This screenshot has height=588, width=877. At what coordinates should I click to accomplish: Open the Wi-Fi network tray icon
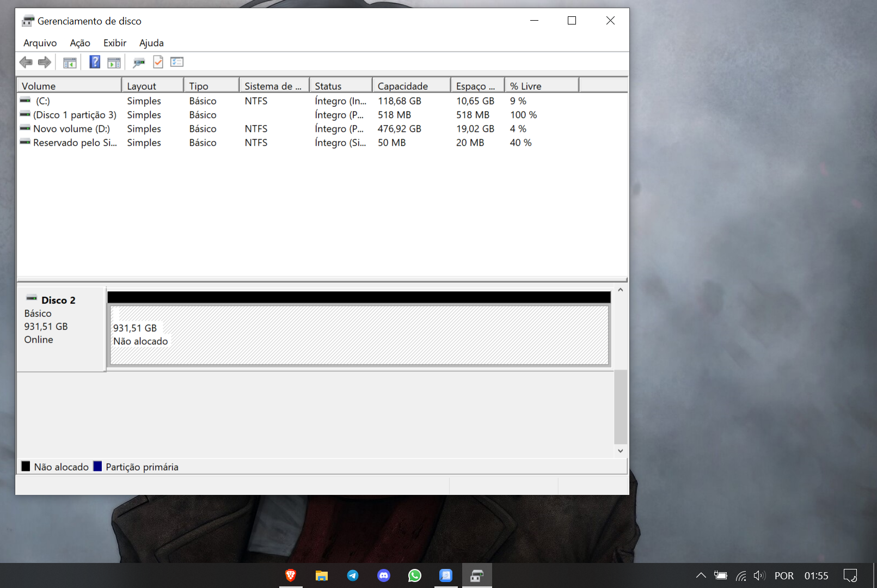pyautogui.click(x=741, y=575)
